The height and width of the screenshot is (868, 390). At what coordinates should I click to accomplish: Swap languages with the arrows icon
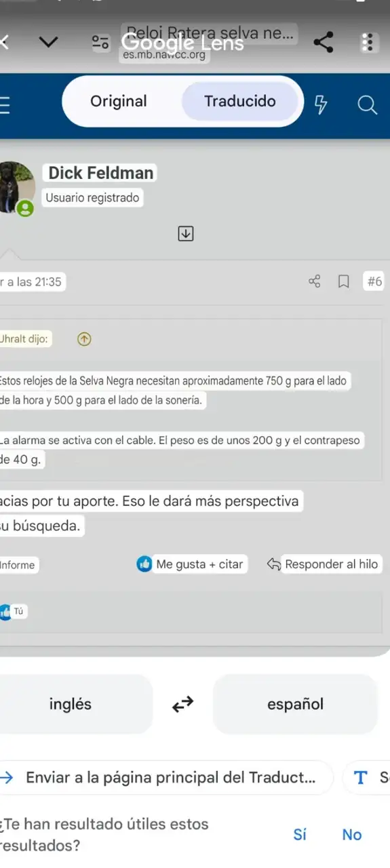tap(182, 705)
